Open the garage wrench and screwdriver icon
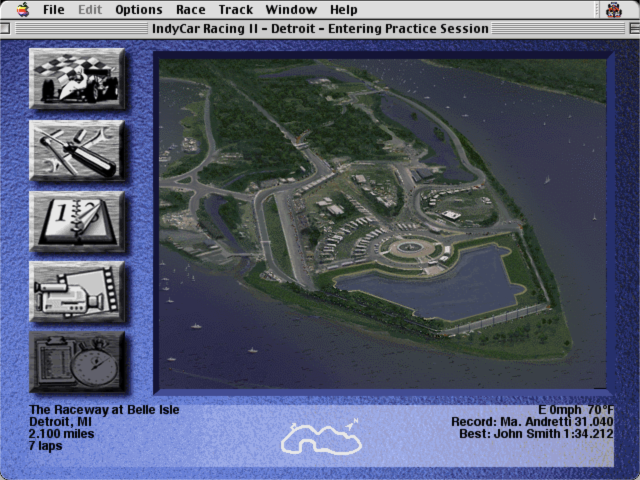This screenshot has height=480, width=640. point(77,151)
